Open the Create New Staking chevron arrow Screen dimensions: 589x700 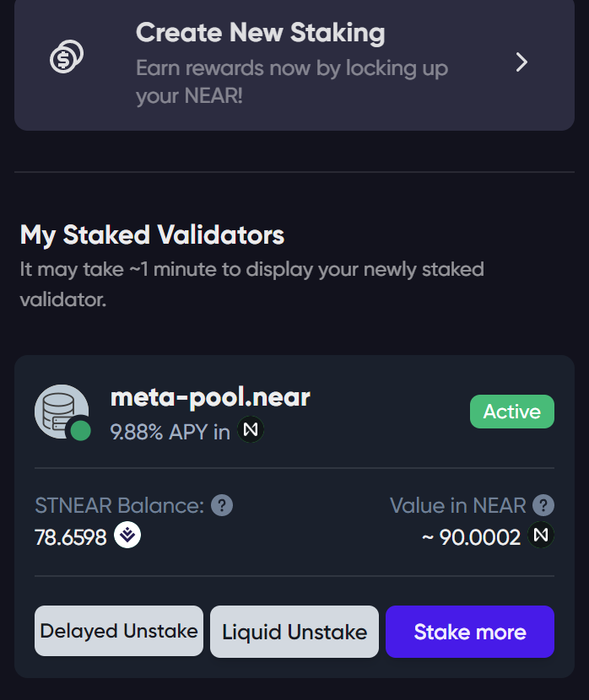pos(521,62)
